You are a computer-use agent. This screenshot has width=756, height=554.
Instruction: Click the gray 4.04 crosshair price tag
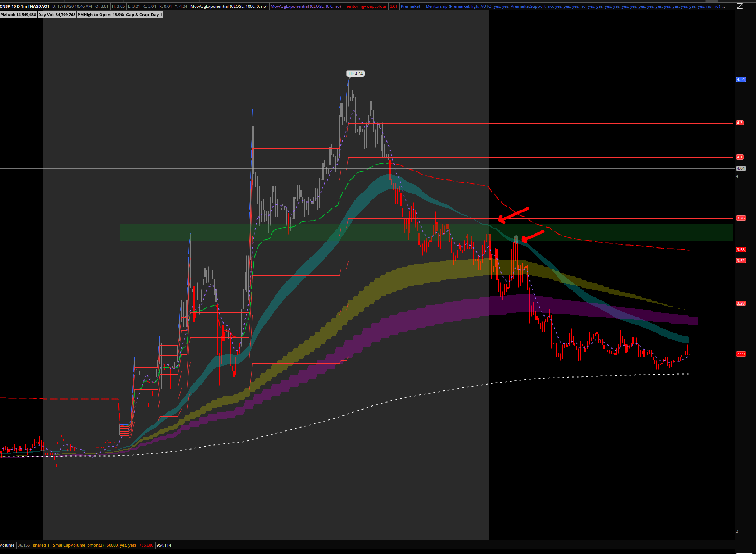[x=741, y=168]
